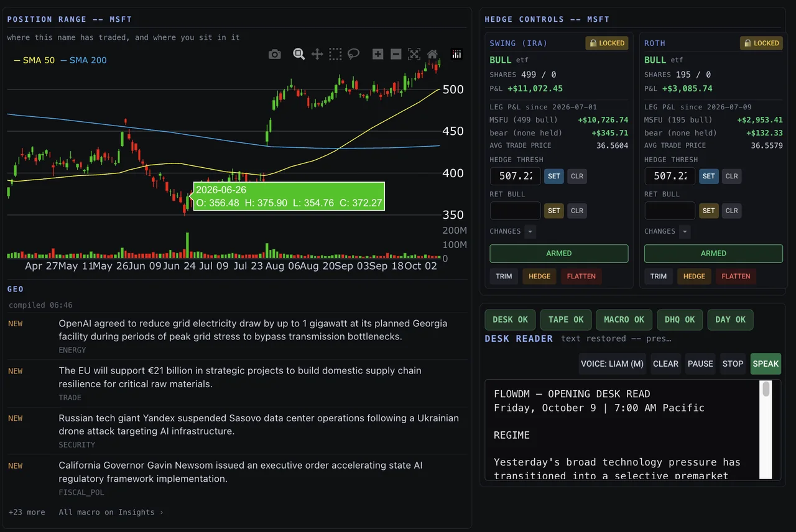Viewport: 796px width, 532px height.
Task: Open the Plotly logo icon in chart toolbar
Action: tap(456, 55)
